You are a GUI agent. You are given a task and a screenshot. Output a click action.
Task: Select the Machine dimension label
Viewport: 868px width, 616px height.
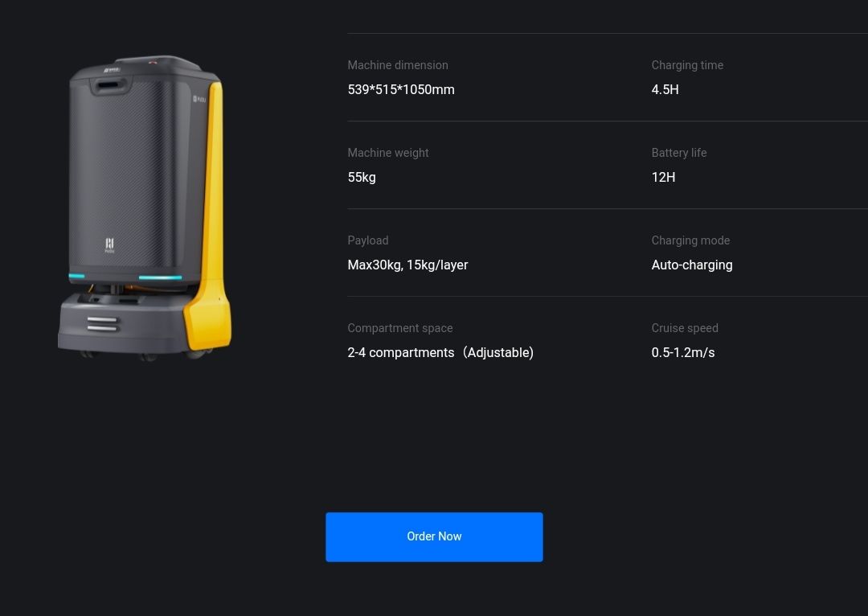(398, 65)
